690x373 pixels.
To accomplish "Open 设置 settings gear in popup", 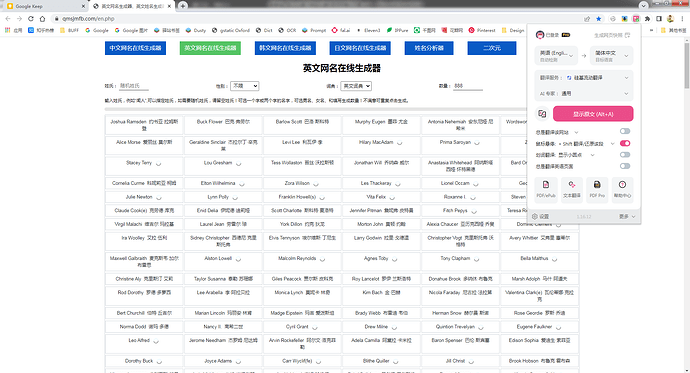I will pyautogui.click(x=540, y=216).
